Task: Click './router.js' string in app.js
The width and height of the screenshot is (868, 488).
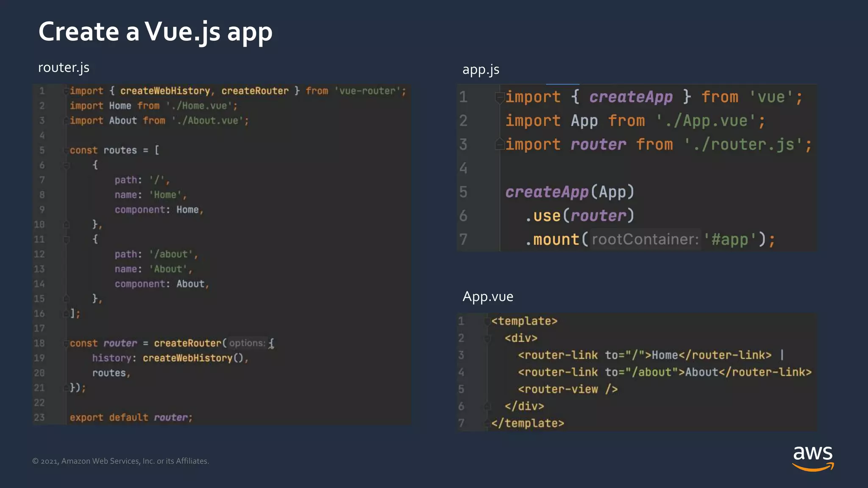Action: 743,145
